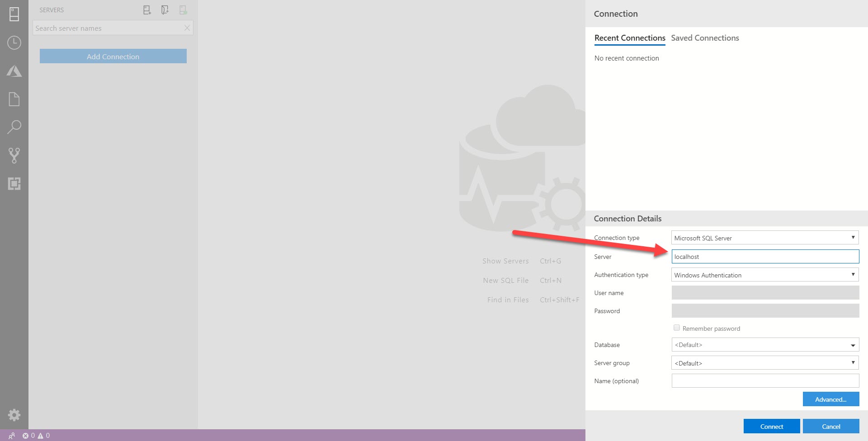The height and width of the screenshot is (441, 868).
Task: Open the Advanced... connection options
Action: click(831, 399)
